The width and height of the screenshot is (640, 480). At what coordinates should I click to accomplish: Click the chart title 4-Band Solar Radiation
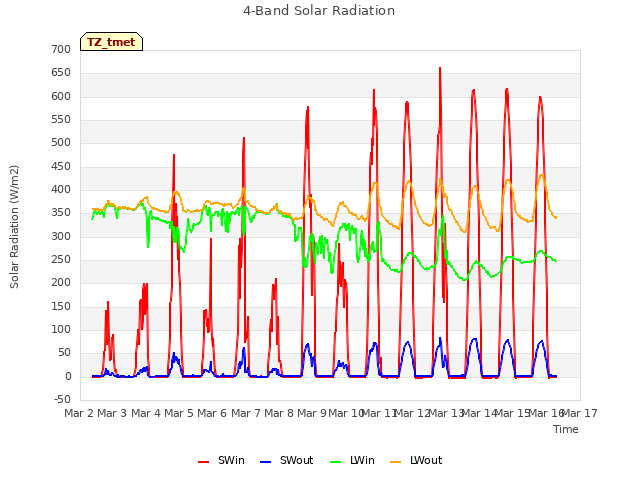click(x=319, y=11)
